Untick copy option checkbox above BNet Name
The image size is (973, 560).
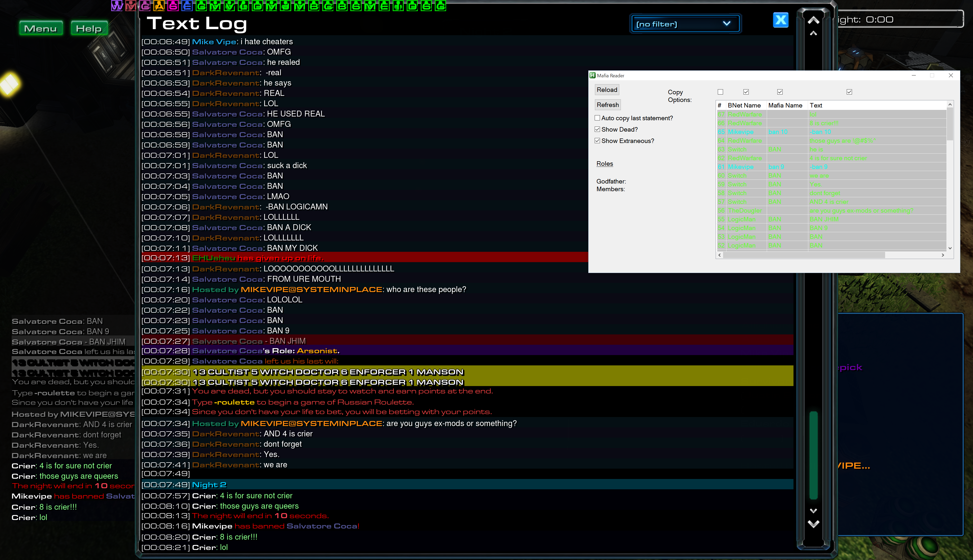click(x=746, y=92)
